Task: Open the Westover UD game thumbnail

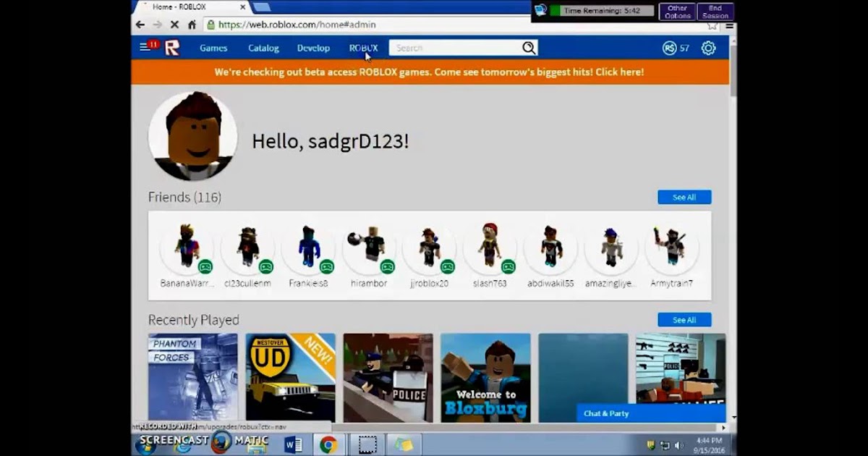Action: click(291, 378)
